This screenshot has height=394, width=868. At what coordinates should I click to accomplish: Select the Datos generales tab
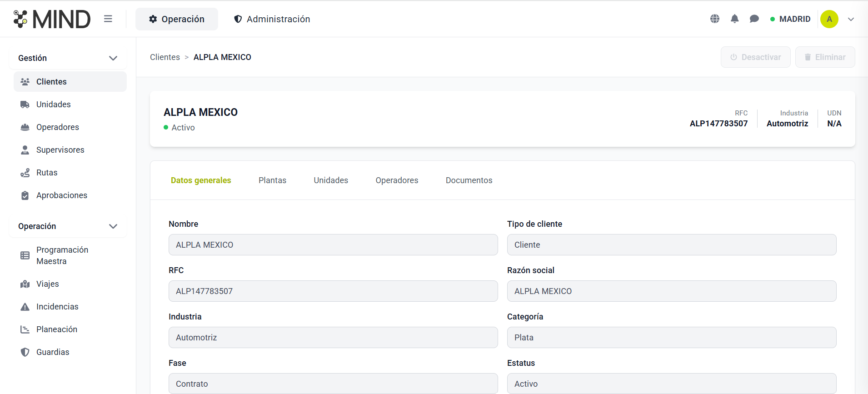pyautogui.click(x=201, y=180)
